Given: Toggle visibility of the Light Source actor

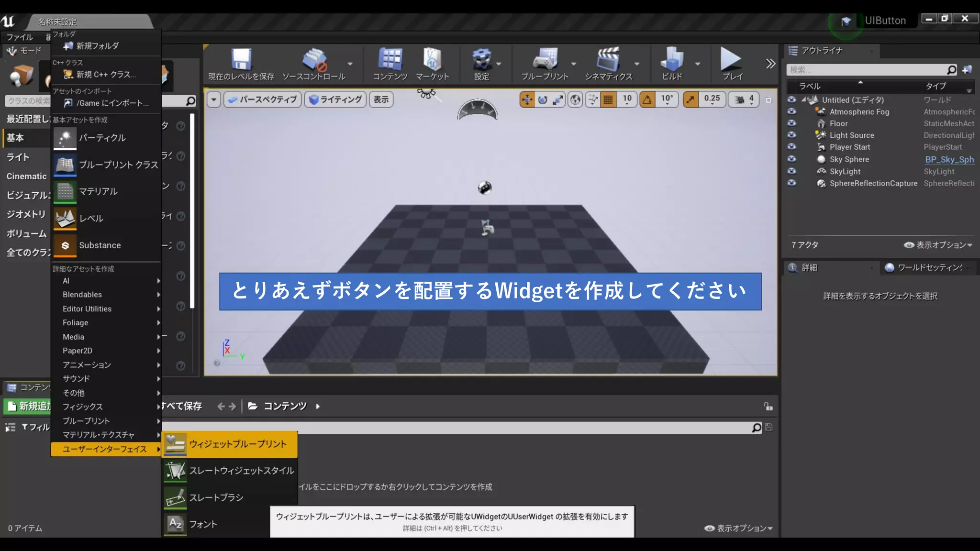Looking at the screenshot, I should coord(792,135).
